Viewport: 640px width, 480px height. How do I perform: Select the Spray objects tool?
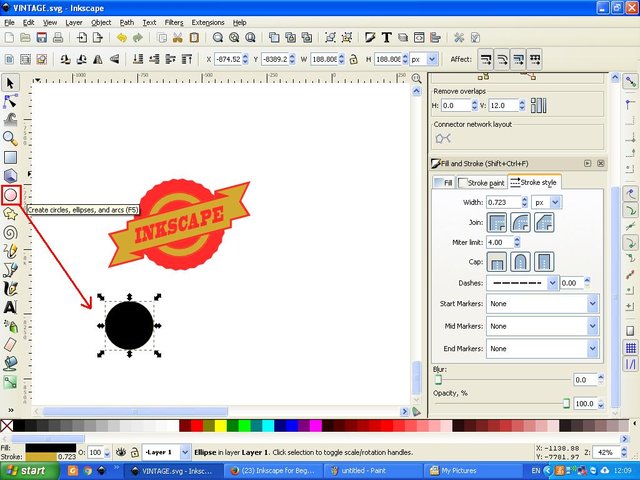pyautogui.click(x=10, y=326)
